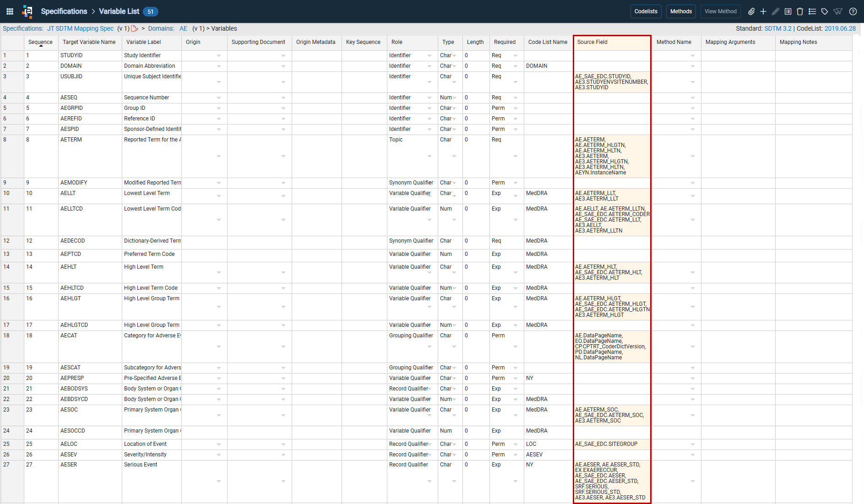Expand the Supporting Document dropdown in the AESER row

[283, 482]
